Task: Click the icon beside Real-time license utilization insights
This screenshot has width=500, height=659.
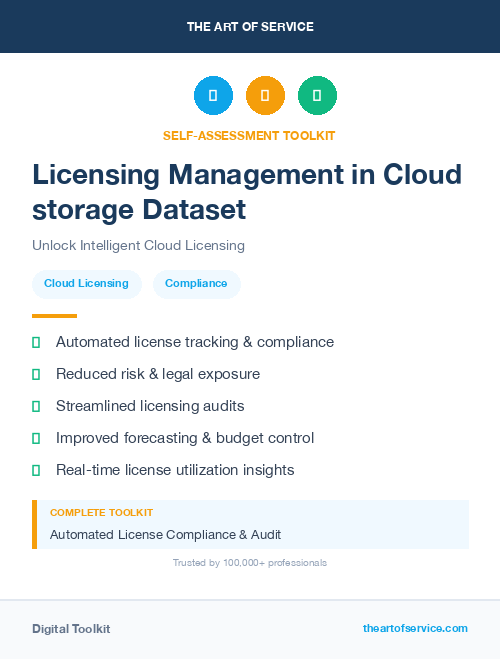Action: (x=36, y=470)
